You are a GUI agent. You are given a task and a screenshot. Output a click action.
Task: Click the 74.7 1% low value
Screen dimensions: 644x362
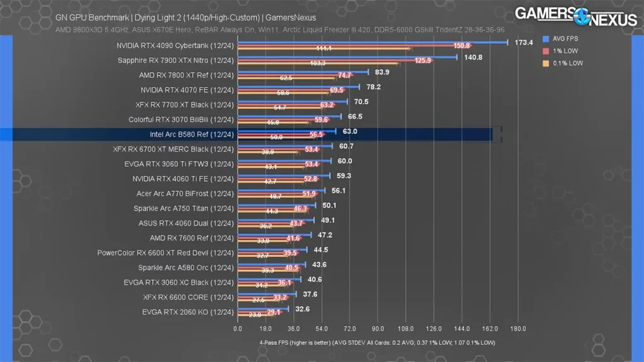[x=345, y=75]
